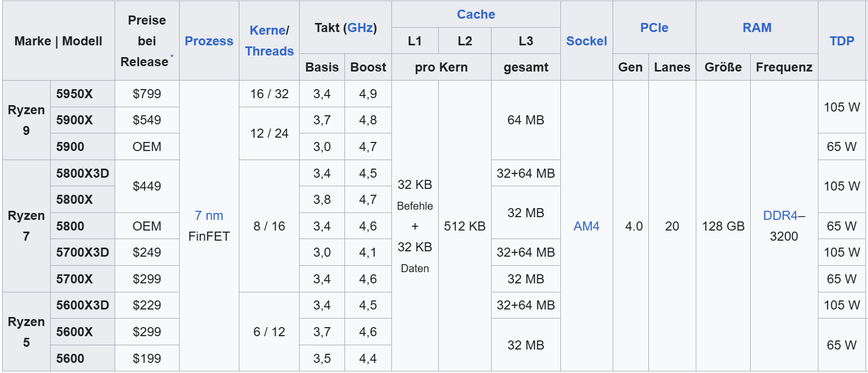Click the 5800X3D model cell
This screenshot has width=868, height=373.
click(82, 173)
